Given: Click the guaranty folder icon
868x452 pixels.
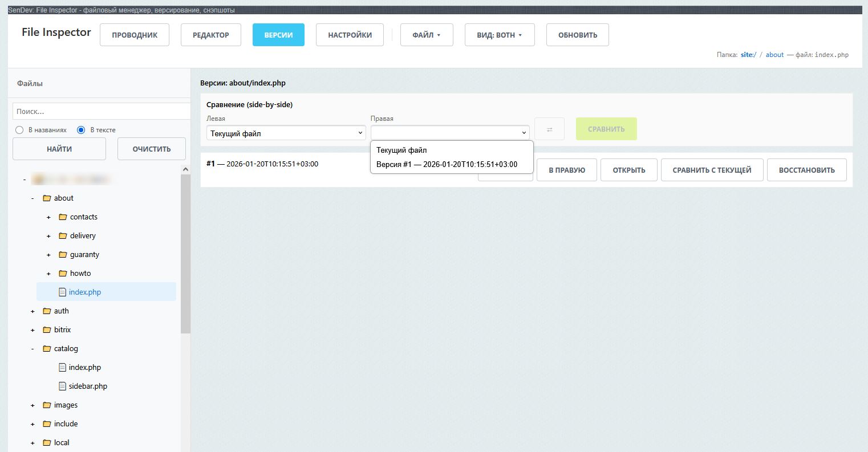Looking at the screenshot, I should point(63,254).
